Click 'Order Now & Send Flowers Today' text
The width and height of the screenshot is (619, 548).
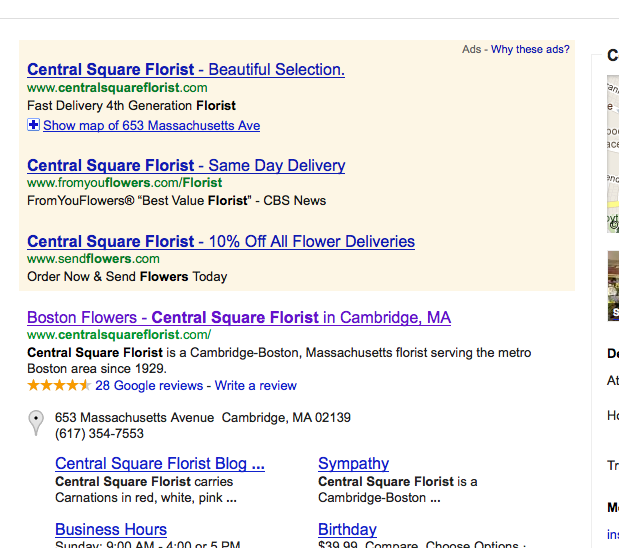(x=127, y=276)
